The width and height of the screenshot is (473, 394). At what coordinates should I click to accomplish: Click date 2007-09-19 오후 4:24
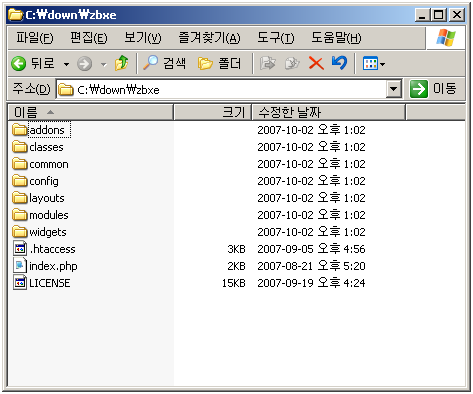[x=311, y=283]
